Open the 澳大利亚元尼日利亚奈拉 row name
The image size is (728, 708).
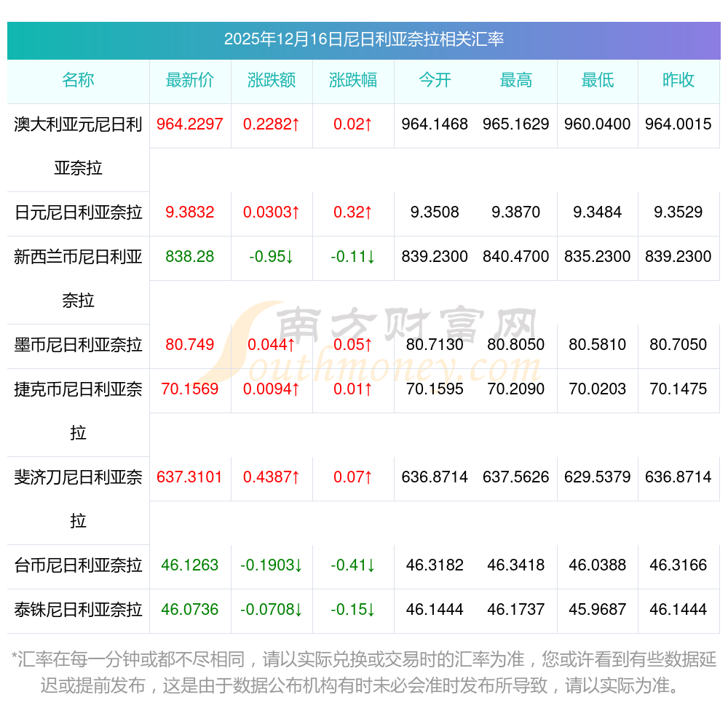point(78,146)
